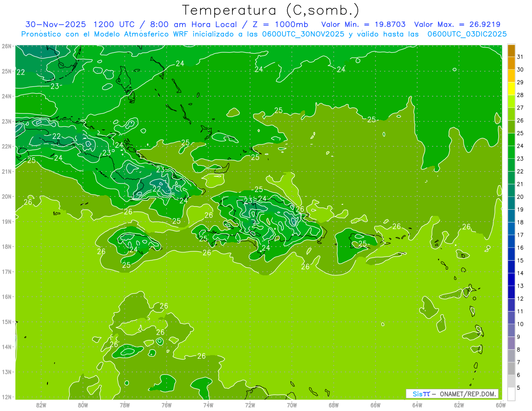Click the legend swatch between 26 and 27
Image resolution: width=532 pixels, height=411 pixels.
(511, 114)
